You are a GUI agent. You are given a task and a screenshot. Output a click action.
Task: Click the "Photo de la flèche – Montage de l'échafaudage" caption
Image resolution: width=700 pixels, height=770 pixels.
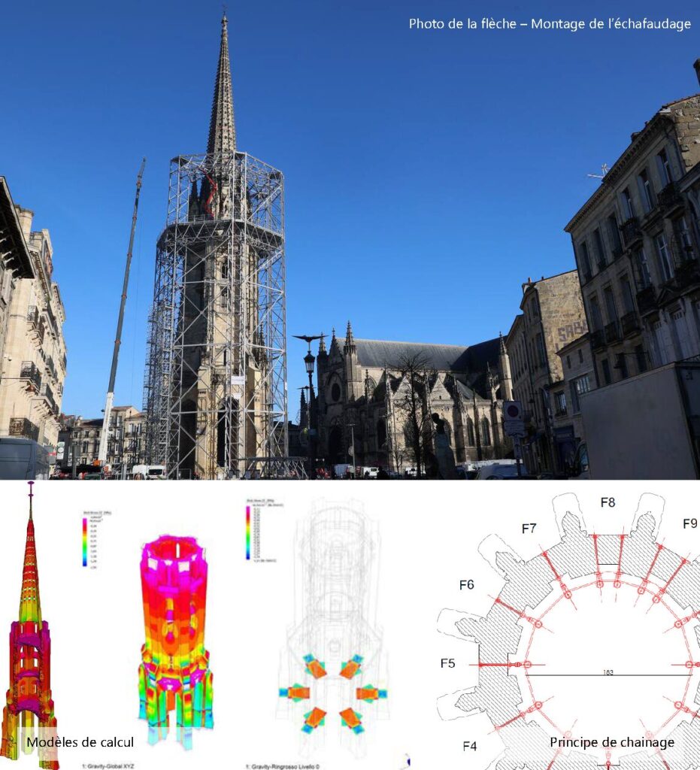click(550, 23)
